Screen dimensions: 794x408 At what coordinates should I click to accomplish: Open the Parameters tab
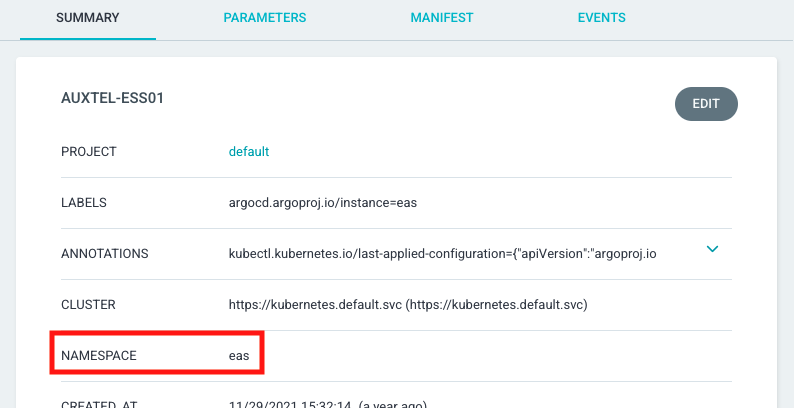(x=265, y=18)
